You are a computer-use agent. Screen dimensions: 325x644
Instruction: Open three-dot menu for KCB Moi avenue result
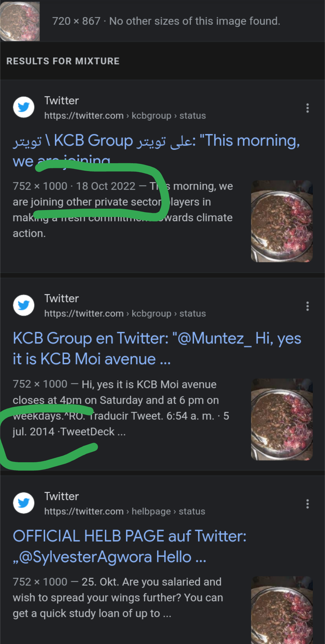point(307,306)
